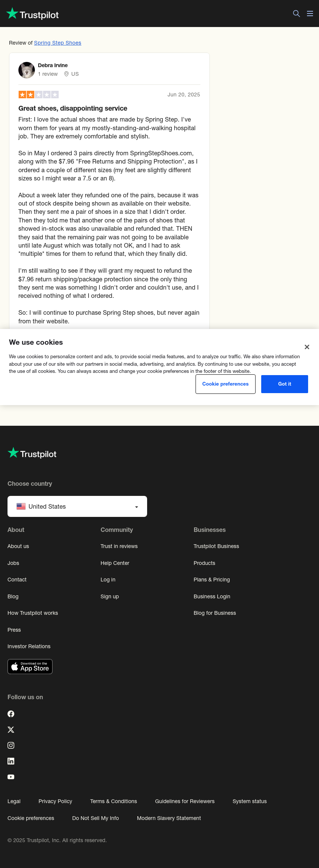Viewport: 319px width, 868px height.
Task: Click the two-star rating image
Action: (39, 95)
